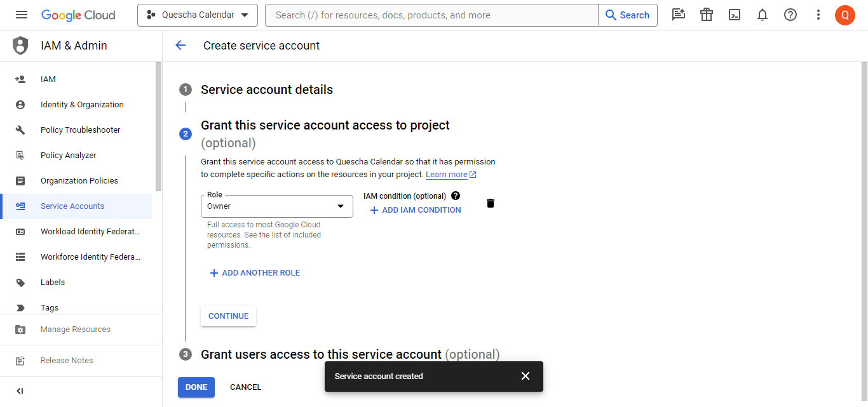Open the help question mark menu
This screenshot has height=407, width=868.
790,15
